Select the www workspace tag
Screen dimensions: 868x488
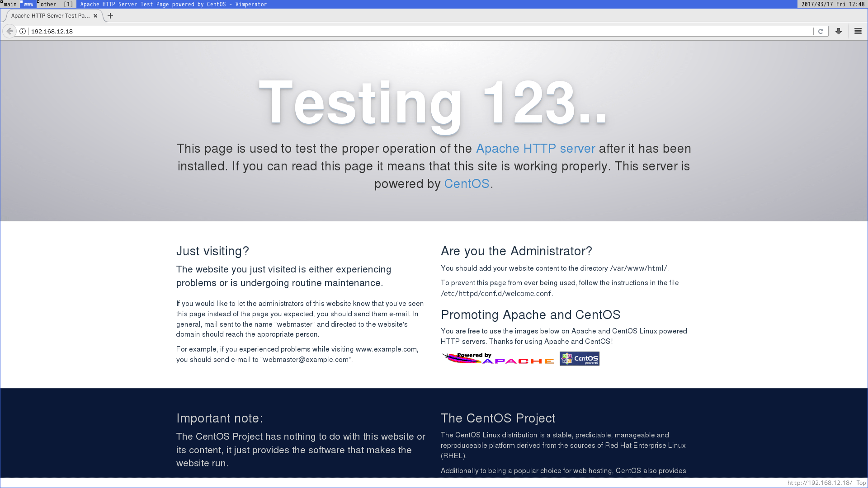coord(28,4)
